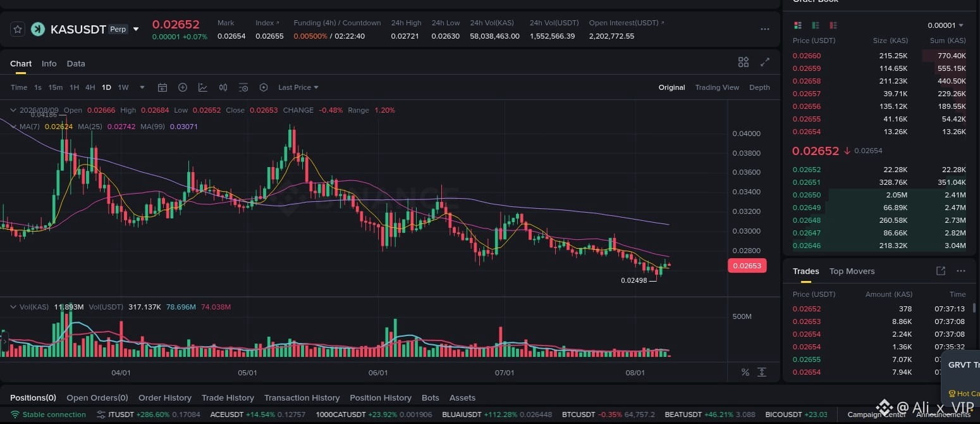Open the Order History tab

(165, 397)
